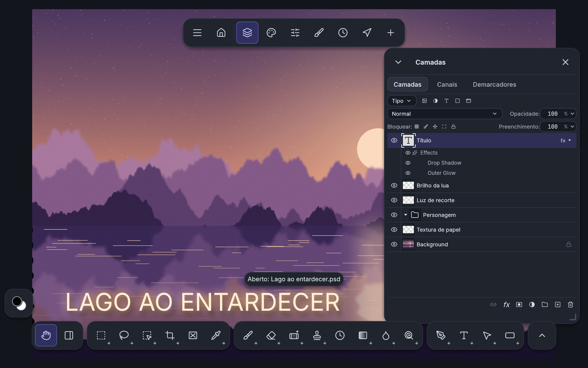The image size is (588, 368).
Task: Select the Clone Stamp tool
Action: 317,335
